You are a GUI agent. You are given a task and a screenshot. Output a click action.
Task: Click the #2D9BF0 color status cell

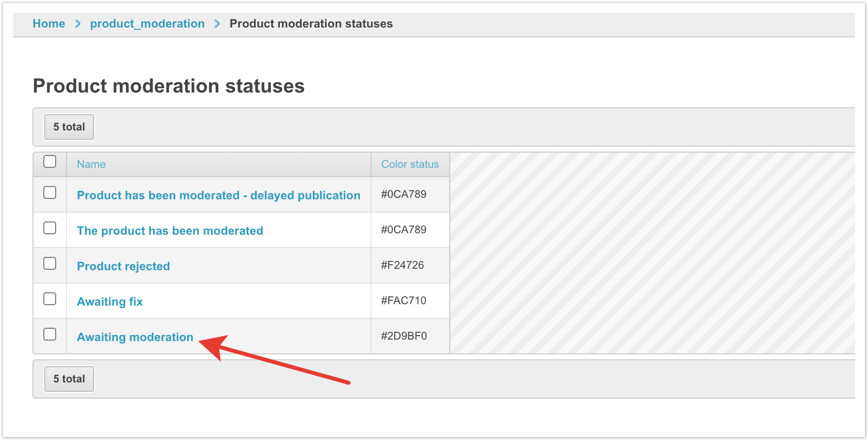[x=404, y=336]
